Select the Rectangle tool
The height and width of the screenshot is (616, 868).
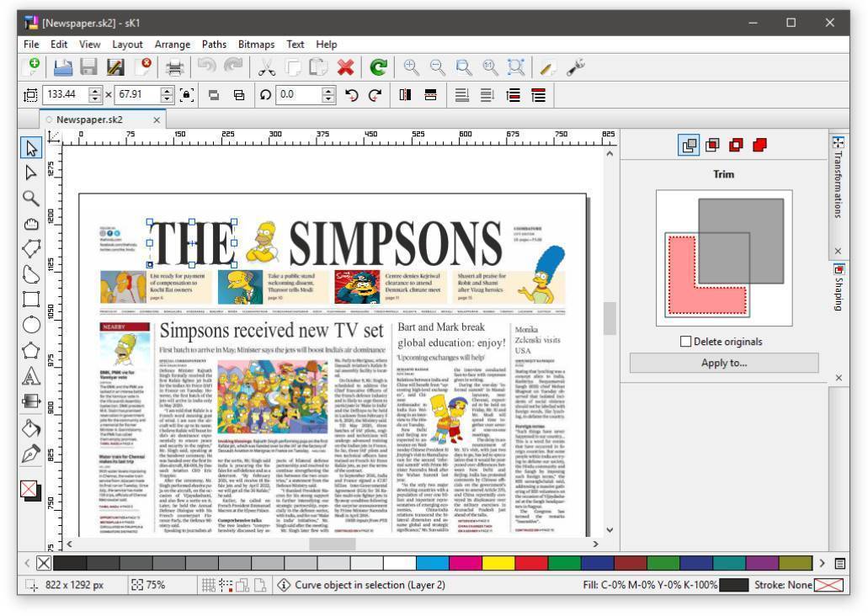pyautogui.click(x=31, y=300)
